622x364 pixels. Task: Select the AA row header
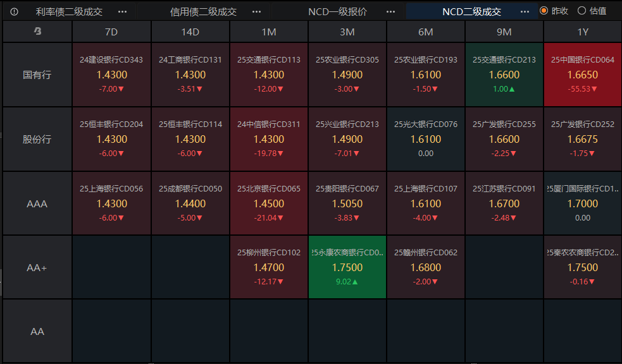click(37, 331)
